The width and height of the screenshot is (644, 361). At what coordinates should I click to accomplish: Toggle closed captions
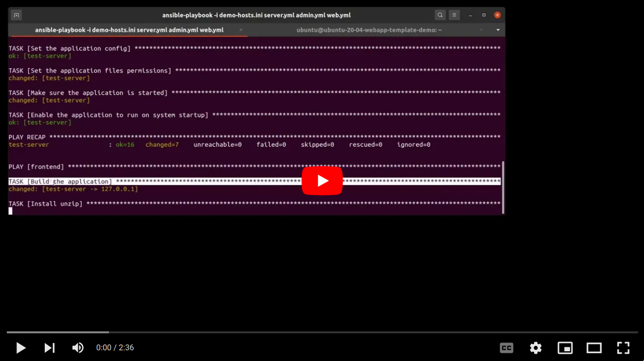coord(506,348)
